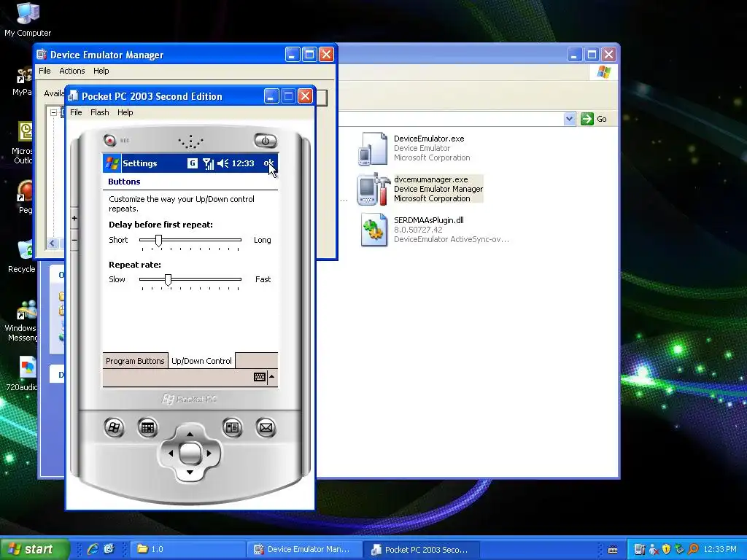Image resolution: width=747 pixels, height=560 pixels.
Task: Click the speaker volume icon in the emulator
Action: point(222,163)
